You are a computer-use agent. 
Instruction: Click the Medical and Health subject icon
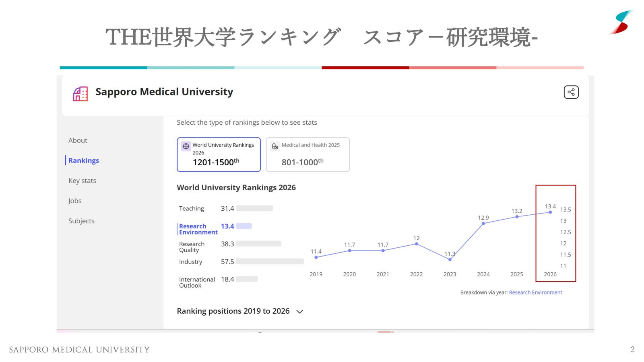(x=275, y=146)
